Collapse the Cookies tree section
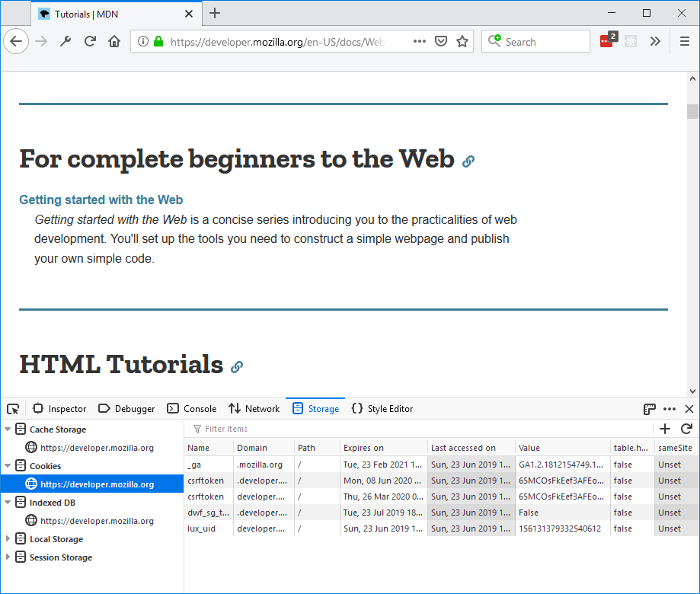The image size is (700, 594). click(x=6, y=465)
